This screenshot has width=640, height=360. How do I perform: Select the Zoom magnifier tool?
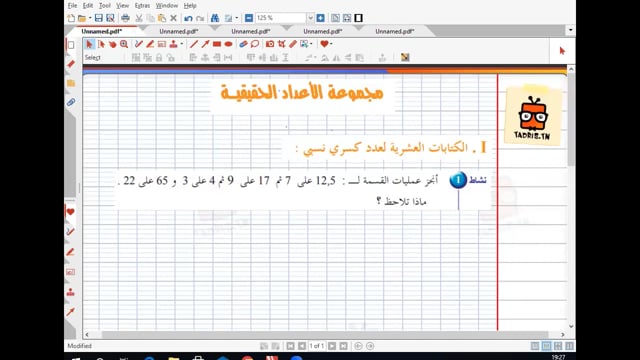[x=124, y=44]
